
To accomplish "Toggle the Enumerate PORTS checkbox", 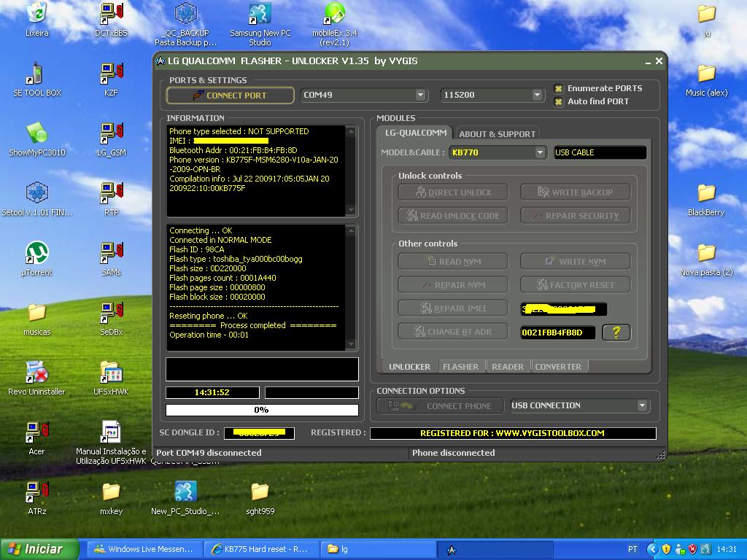I will 559,88.
